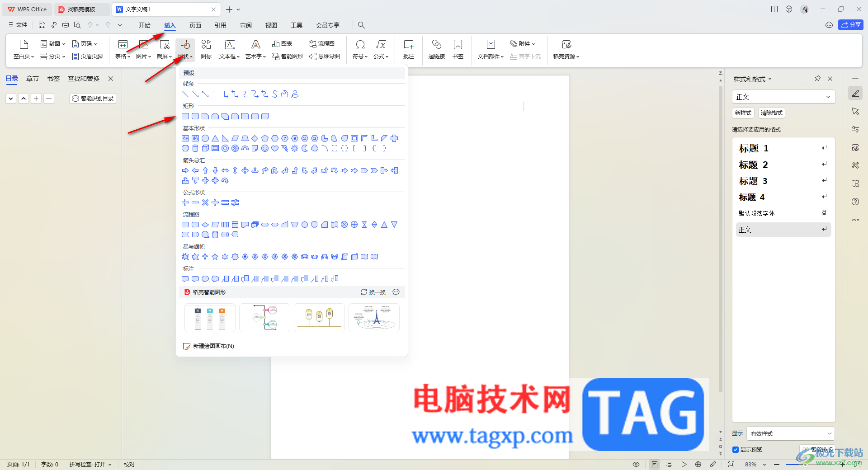Apply the 标题 1 style
Viewport: 868px width, 470px height.
(783, 148)
